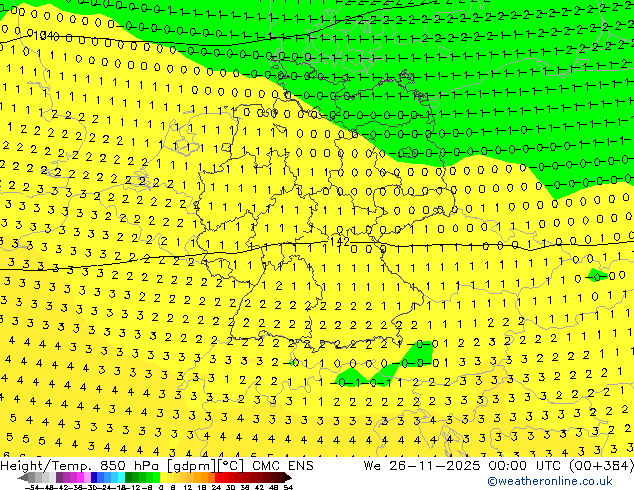634x490 pixels.
Task: Click the '(00+384)' forecast hour label
Action: 601,466
